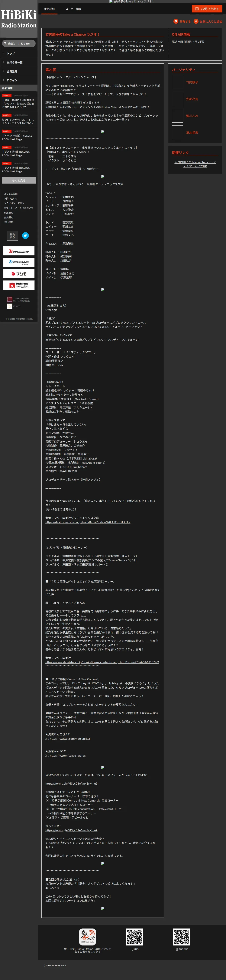This screenshot has height=980, width=226.
Task: Open the 会員規約 footer link
Action: (x=8, y=218)
